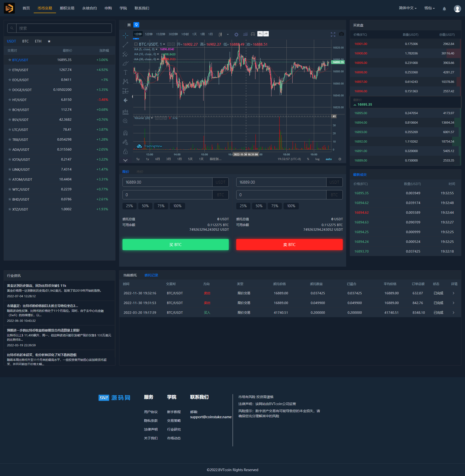Select the zoom in tool

pos(125,121)
